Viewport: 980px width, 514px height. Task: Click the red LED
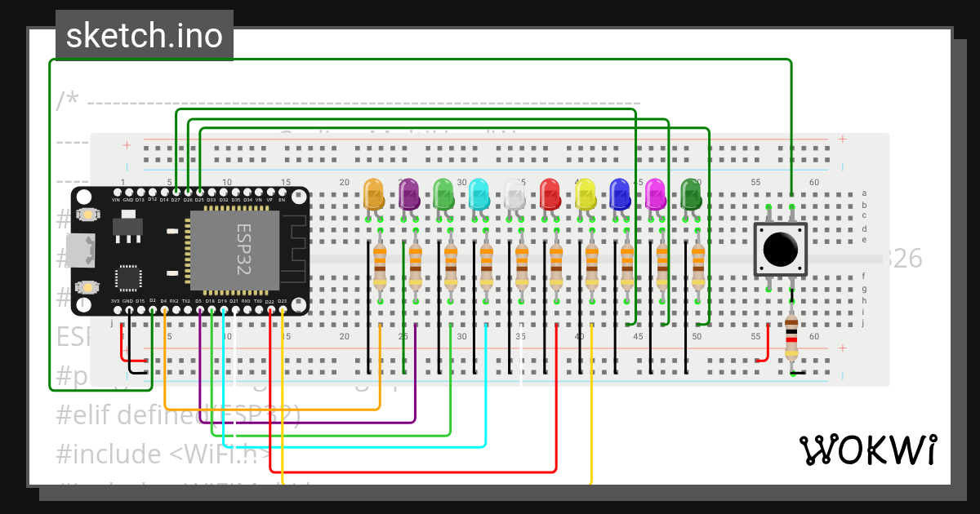[x=550, y=194]
